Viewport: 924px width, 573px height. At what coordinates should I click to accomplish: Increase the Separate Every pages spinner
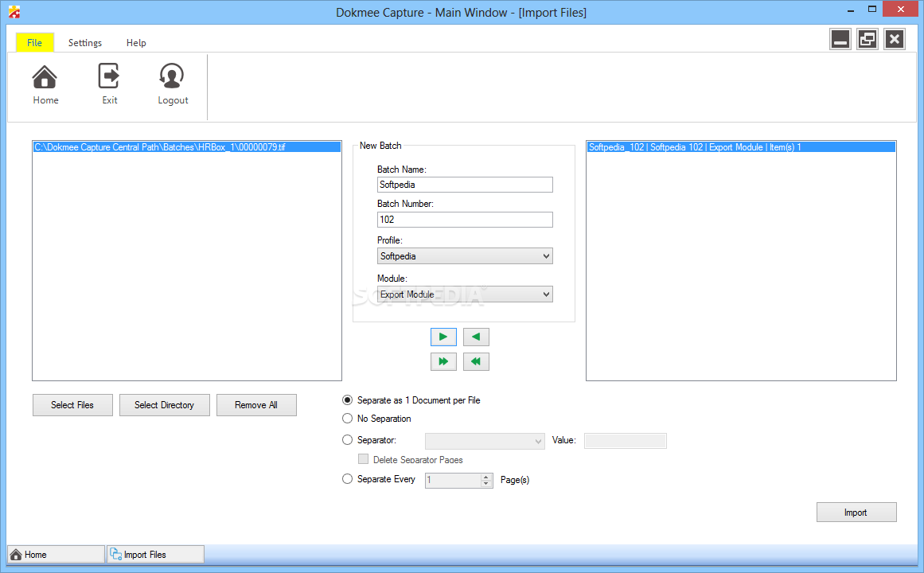(x=486, y=477)
